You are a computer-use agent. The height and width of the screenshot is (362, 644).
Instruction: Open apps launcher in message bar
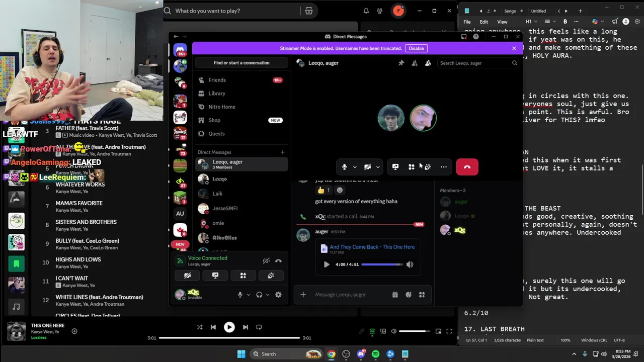click(422, 295)
